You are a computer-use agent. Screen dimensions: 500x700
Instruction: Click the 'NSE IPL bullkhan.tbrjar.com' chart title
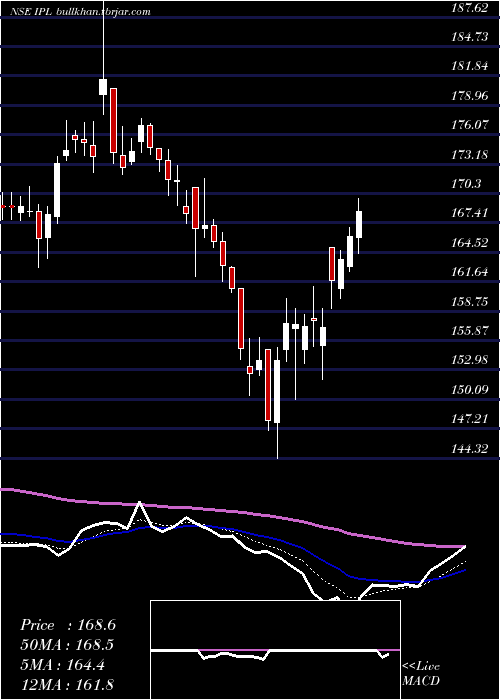[80, 12]
